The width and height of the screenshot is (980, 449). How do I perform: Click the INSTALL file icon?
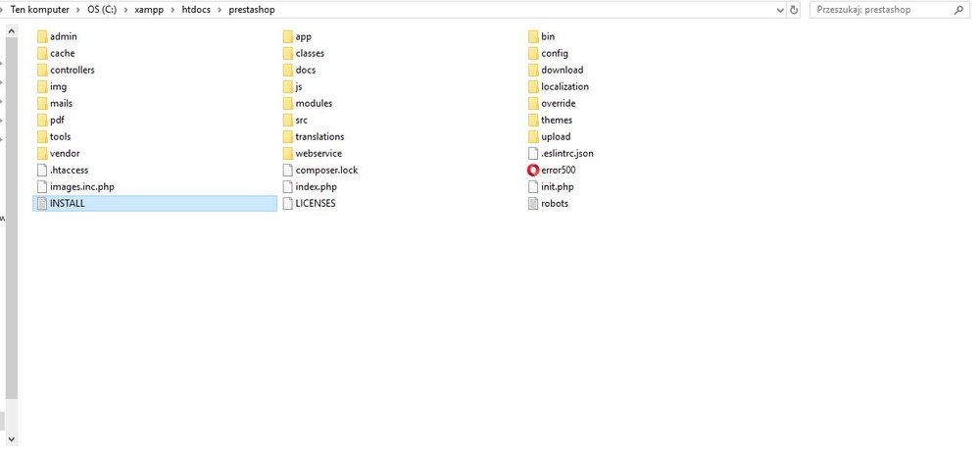[x=42, y=203]
